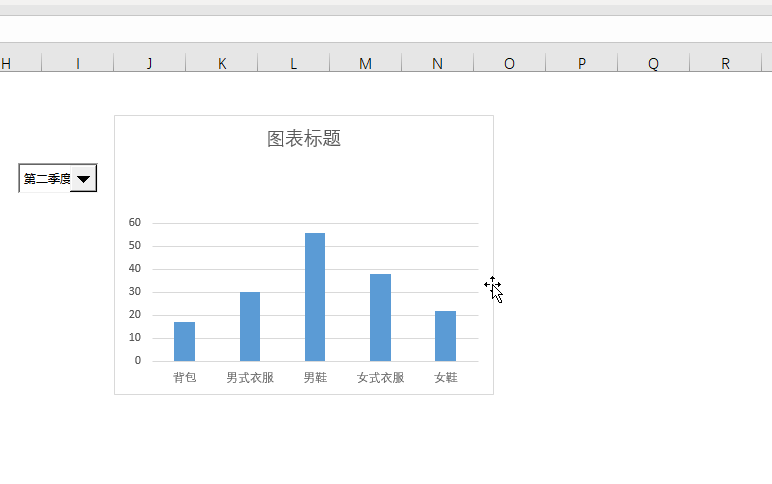772x484 pixels.
Task: Select column header Q
Action: [653, 64]
